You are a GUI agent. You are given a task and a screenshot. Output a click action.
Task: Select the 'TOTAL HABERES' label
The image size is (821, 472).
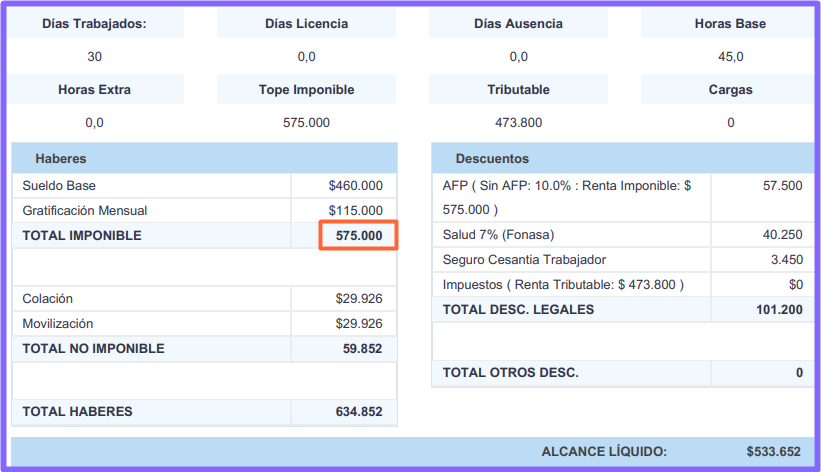(77, 412)
